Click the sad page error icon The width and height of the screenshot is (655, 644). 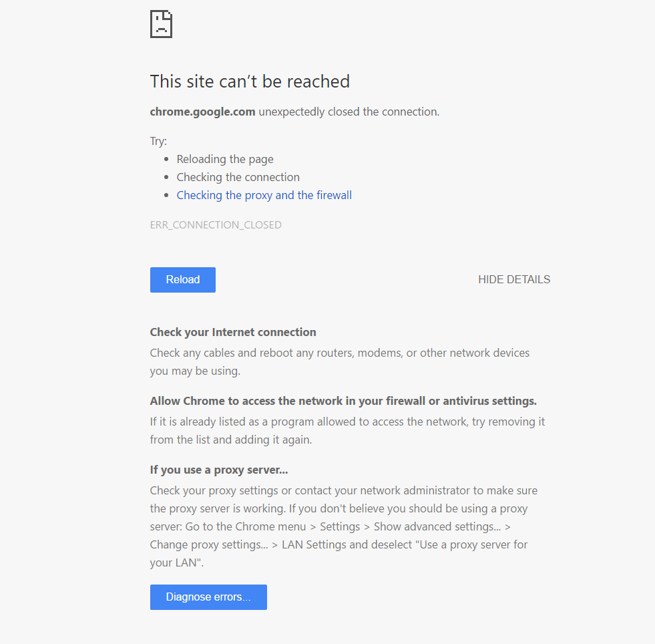point(161,24)
